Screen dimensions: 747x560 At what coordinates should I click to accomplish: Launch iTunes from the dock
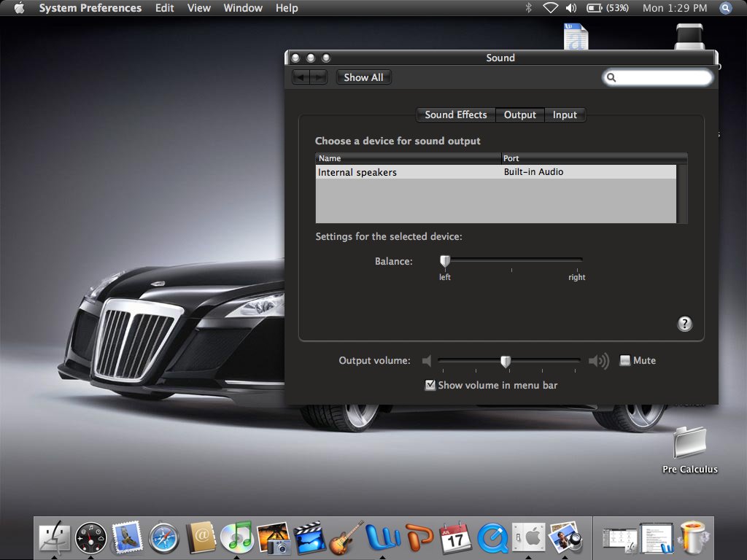236,540
